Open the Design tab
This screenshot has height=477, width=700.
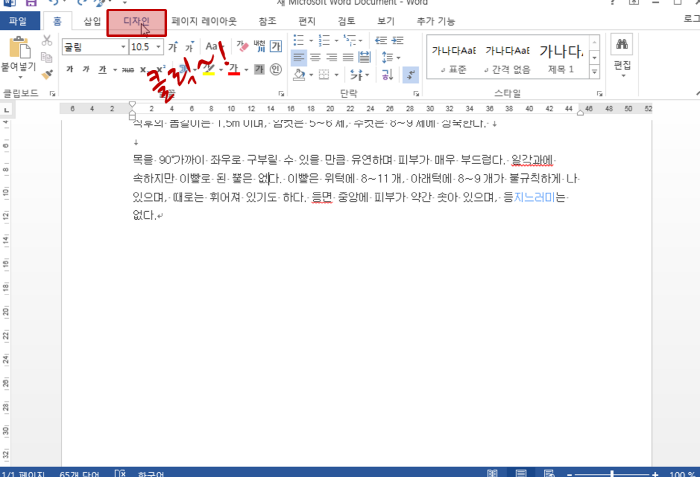pyautogui.click(x=137, y=21)
